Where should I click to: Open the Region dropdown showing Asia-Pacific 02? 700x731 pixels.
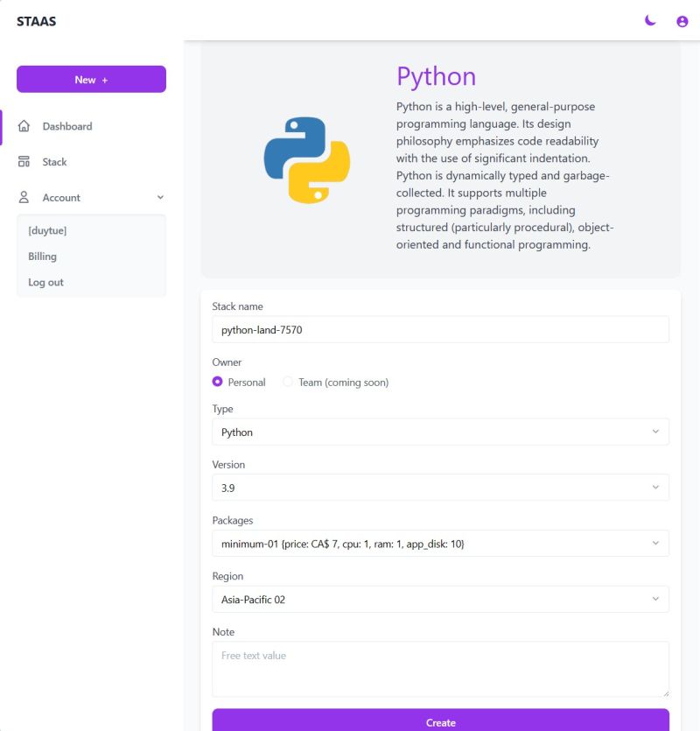point(440,599)
